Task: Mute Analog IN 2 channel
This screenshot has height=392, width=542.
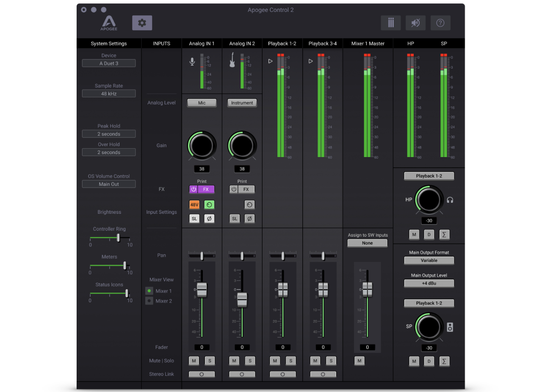Action: click(234, 361)
